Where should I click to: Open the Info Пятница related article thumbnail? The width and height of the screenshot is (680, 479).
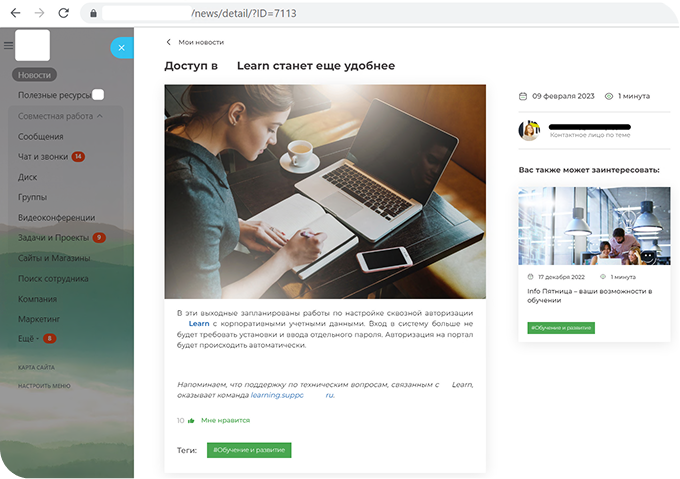click(594, 225)
